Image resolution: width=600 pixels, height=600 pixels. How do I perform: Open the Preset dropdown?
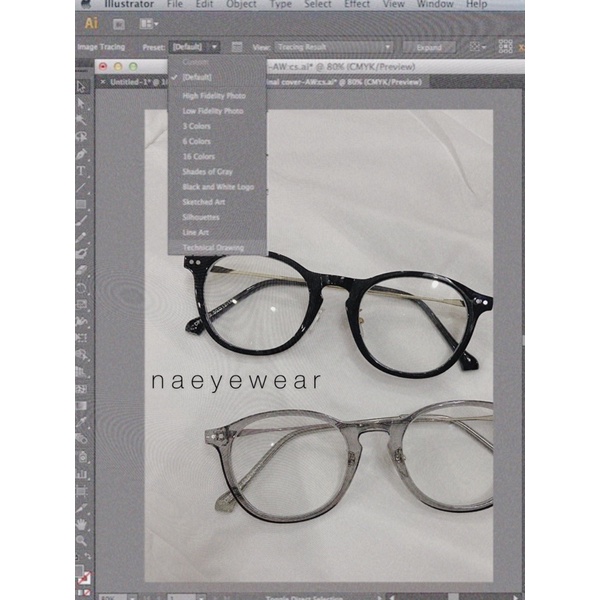[x=194, y=47]
